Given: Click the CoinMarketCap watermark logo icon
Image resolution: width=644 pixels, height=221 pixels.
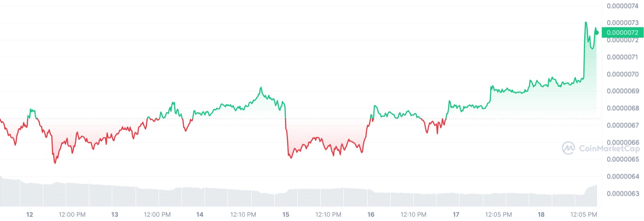Looking at the screenshot, I should click(568, 148).
